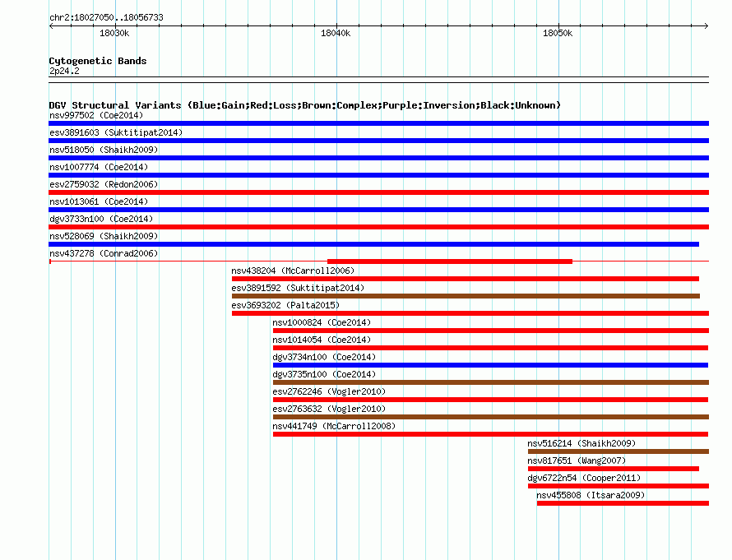Click the dgv3733n100 (Coe2014) label
This screenshot has height=560, width=732.
point(101,219)
